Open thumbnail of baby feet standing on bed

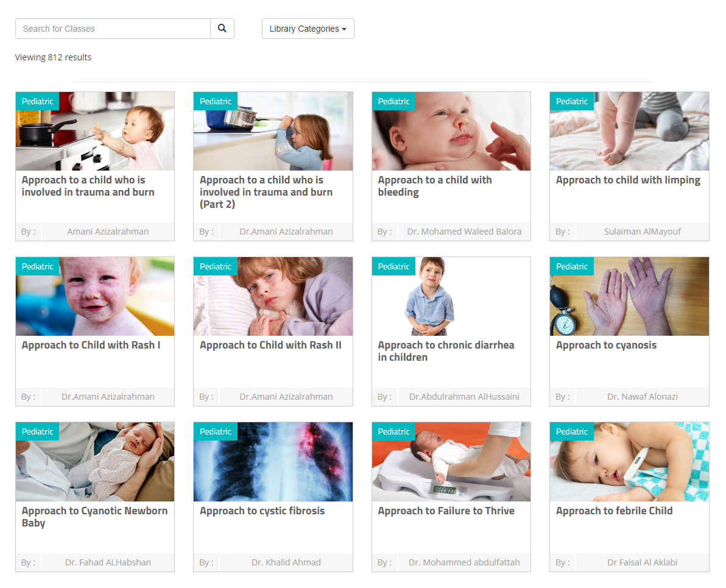tap(629, 131)
